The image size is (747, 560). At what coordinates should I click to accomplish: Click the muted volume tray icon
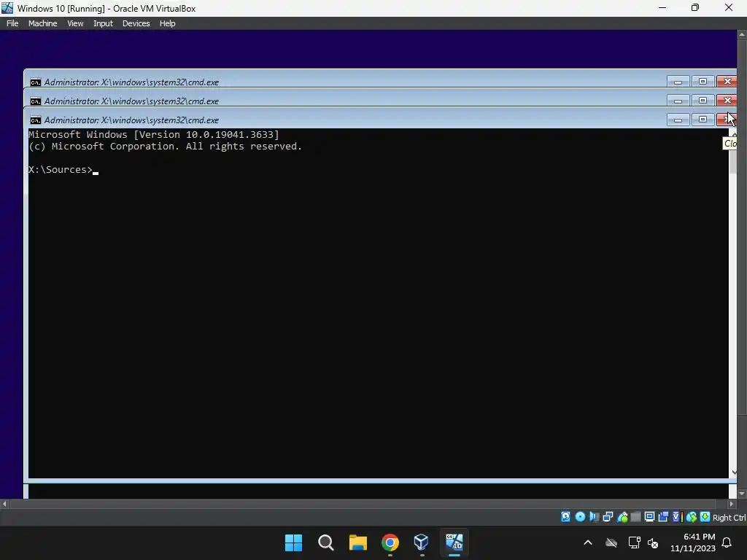[x=653, y=542]
